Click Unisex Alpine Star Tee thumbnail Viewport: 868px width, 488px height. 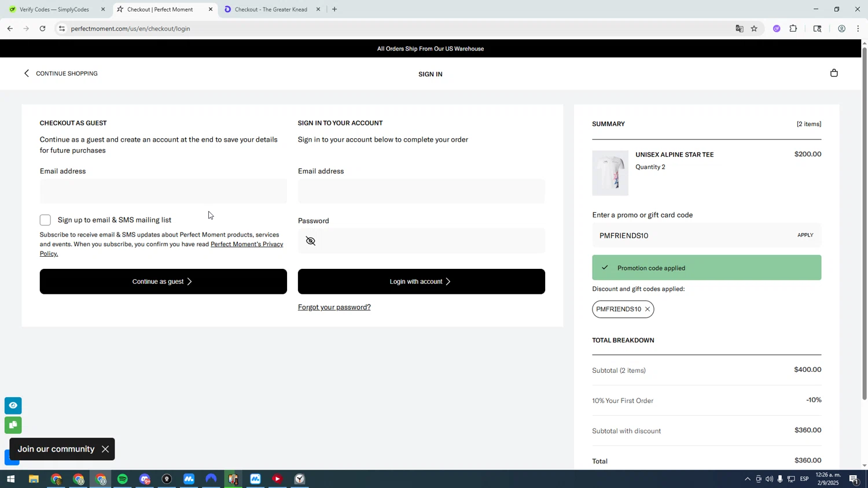pos(610,173)
